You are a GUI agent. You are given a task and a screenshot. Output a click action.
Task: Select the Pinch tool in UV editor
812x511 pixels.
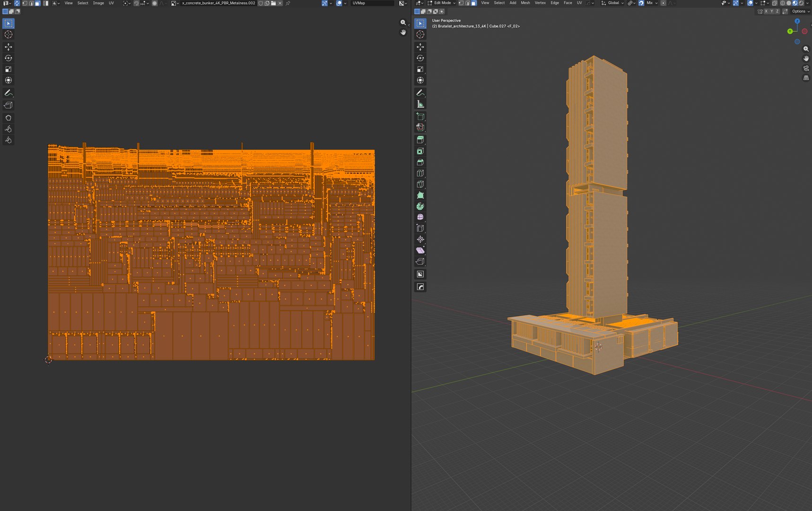click(x=9, y=140)
